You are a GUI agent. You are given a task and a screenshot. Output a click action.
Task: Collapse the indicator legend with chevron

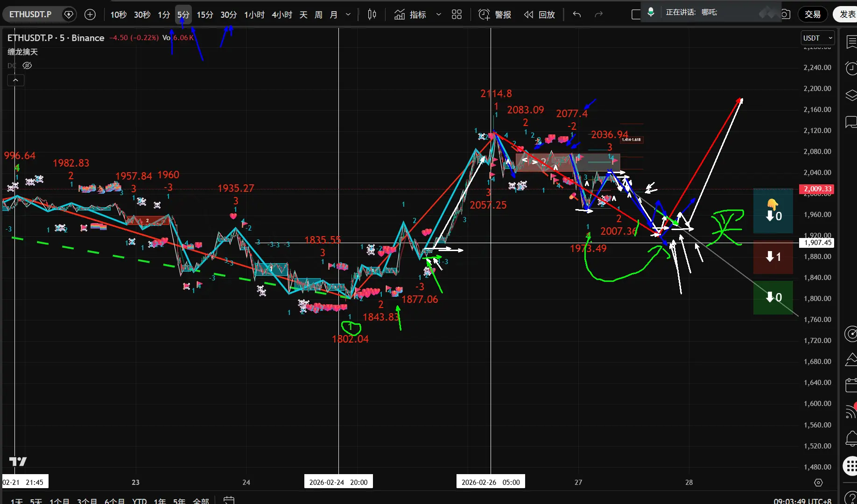(x=15, y=80)
